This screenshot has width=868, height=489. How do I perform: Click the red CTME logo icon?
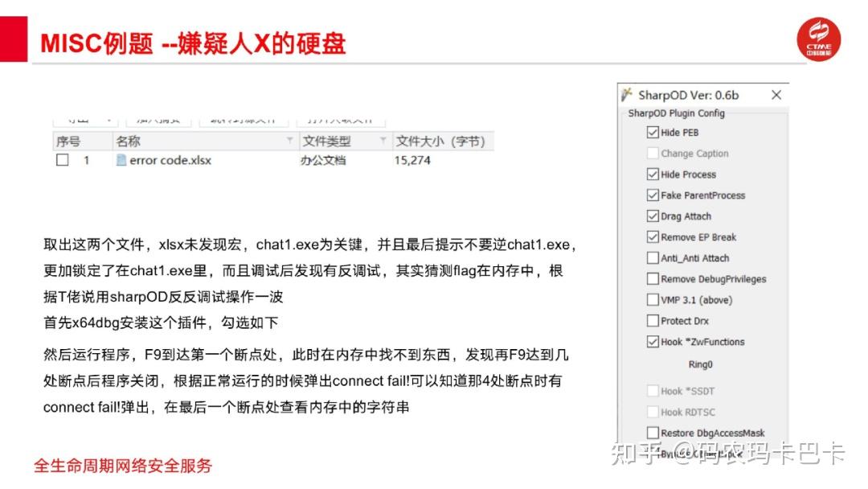pyautogui.click(x=818, y=40)
